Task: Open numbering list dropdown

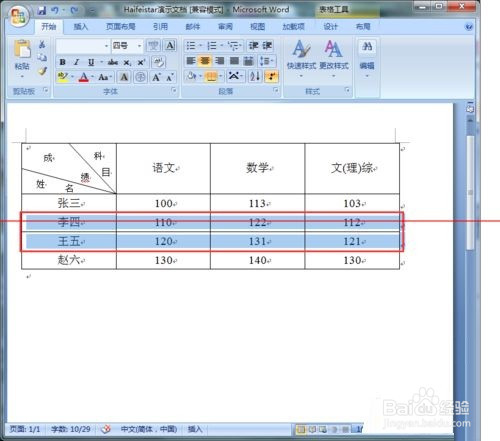Action: (221, 45)
